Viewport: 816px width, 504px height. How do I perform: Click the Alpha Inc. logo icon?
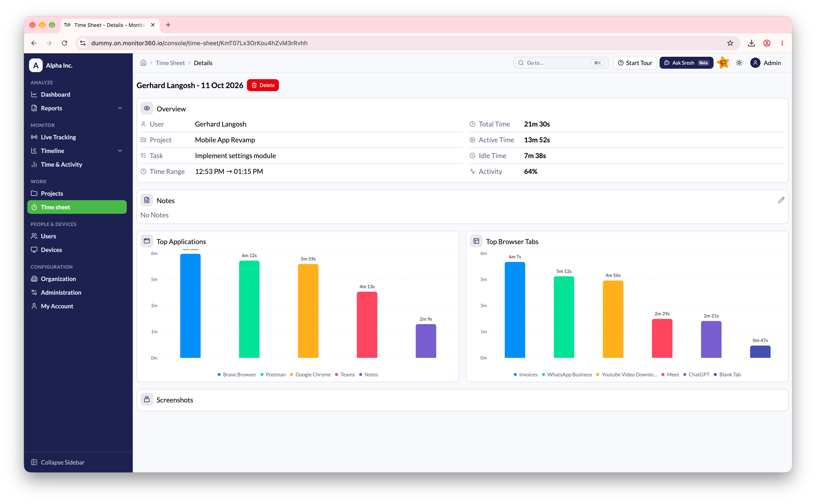coord(36,65)
